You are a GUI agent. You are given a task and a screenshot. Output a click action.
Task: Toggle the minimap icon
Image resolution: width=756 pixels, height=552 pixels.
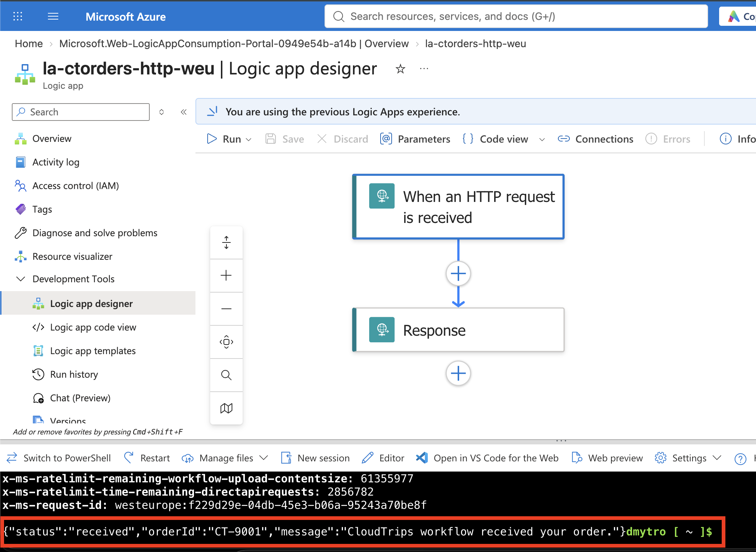click(x=226, y=408)
